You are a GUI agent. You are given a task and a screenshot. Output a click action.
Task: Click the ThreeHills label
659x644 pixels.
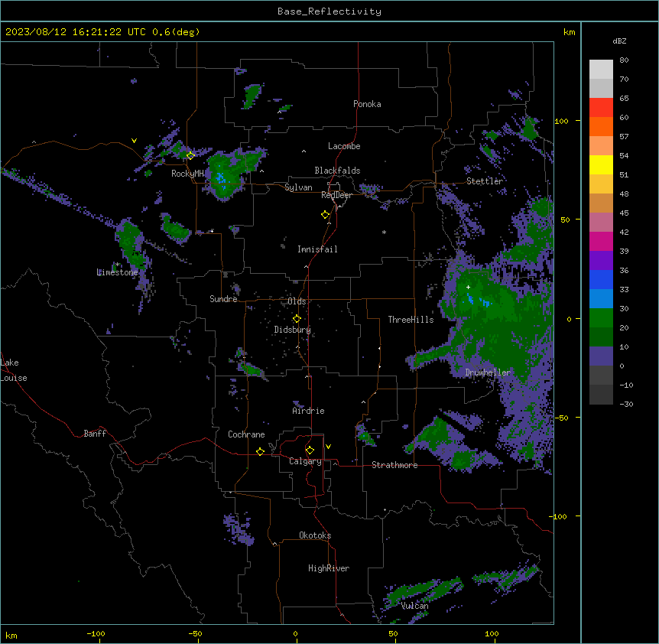(x=411, y=320)
